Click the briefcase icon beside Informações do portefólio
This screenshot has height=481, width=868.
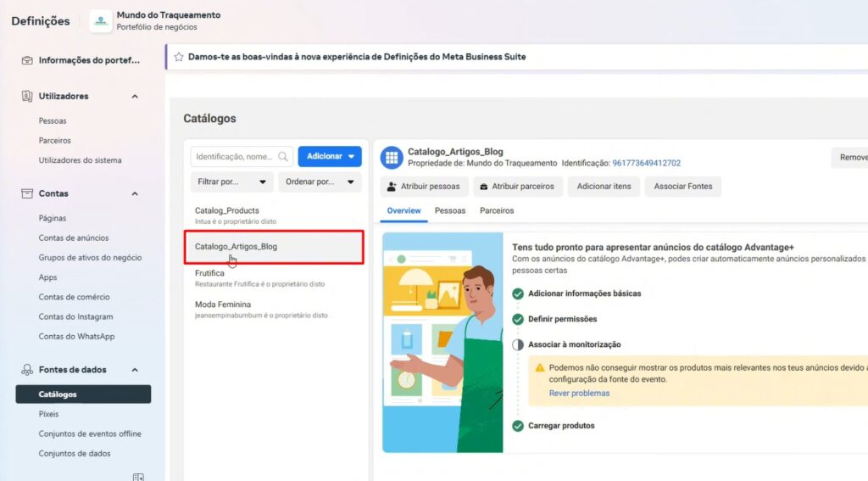click(x=27, y=60)
